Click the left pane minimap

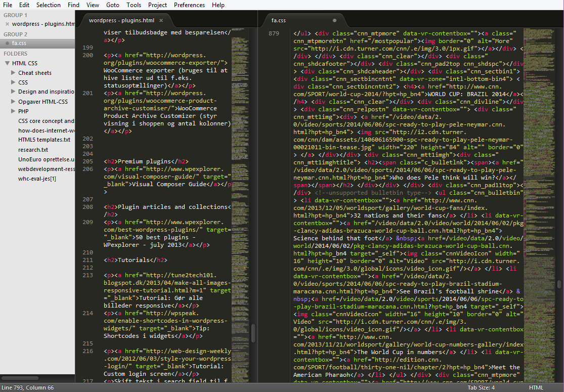[x=240, y=205]
